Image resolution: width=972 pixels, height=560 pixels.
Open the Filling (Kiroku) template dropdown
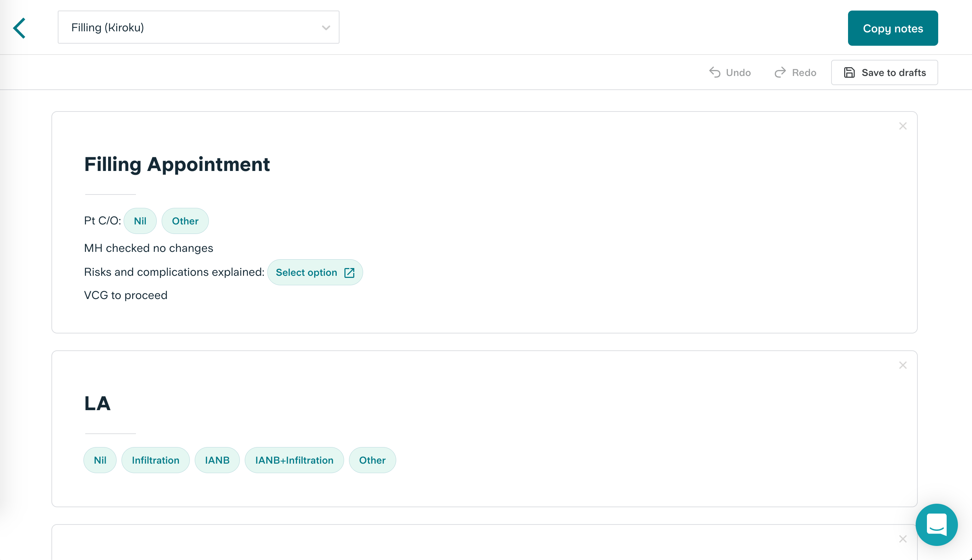(198, 27)
